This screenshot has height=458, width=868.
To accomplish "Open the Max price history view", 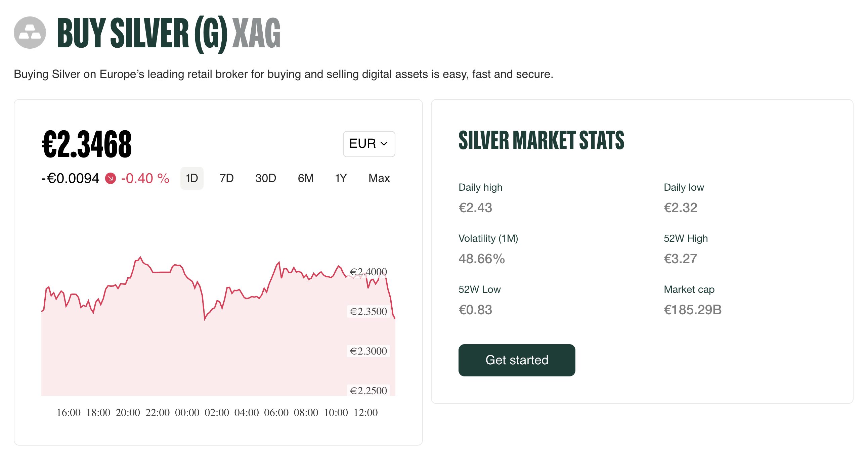I will [x=379, y=178].
